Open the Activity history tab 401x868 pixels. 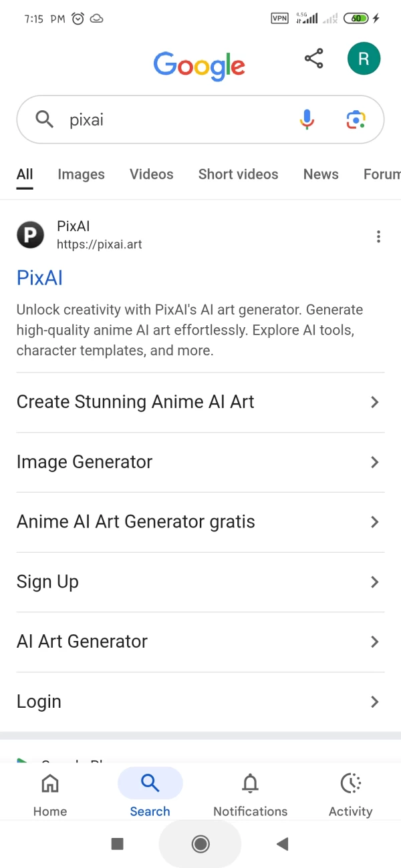[x=350, y=793]
